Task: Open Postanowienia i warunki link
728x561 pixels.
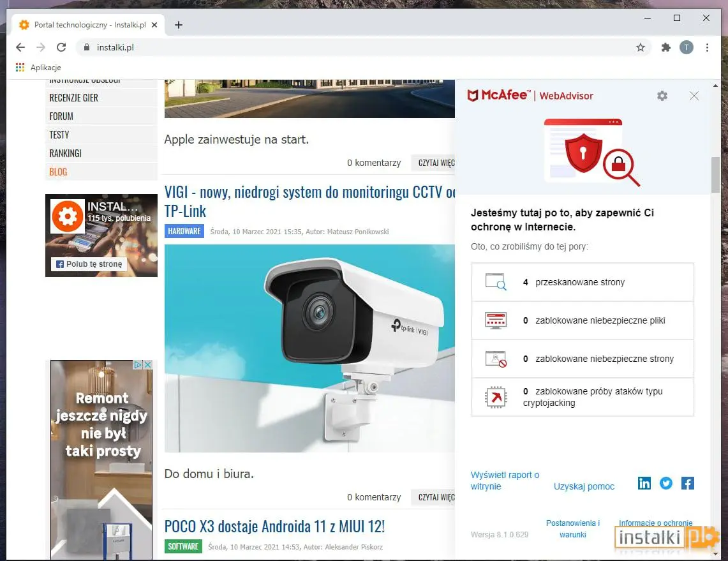Action: click(x=572, y=529)
